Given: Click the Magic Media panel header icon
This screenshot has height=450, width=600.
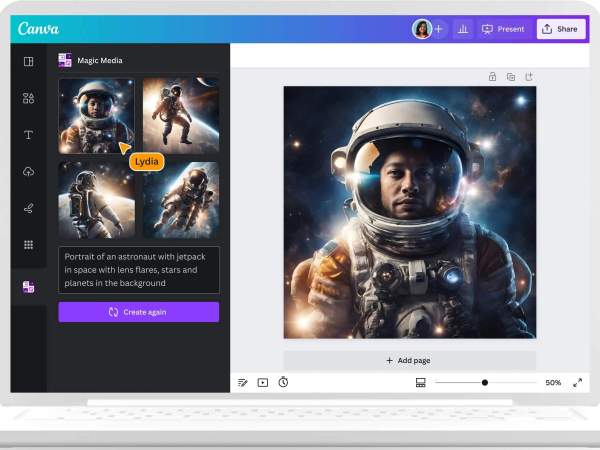Looking at the screenshot, I should tap(65, 60).
